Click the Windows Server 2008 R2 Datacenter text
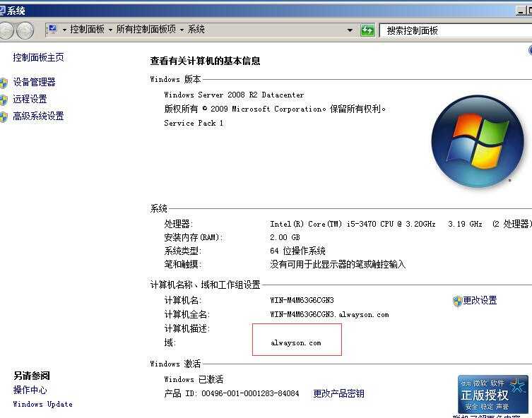 click(x=234, y=95)
